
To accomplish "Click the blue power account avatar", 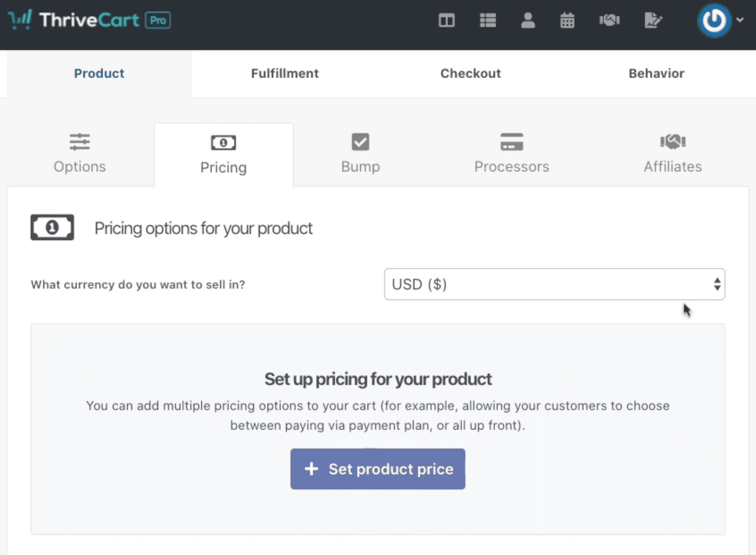I will (714, 21).
